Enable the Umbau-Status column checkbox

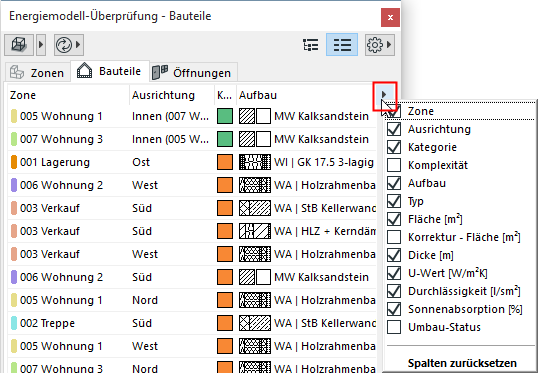(x=394, y=327)
